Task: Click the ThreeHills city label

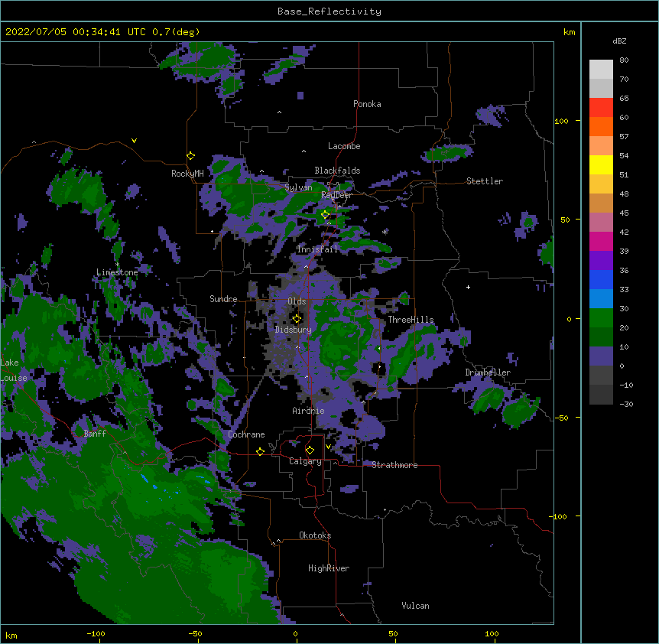Action: (x=411, y=320)
